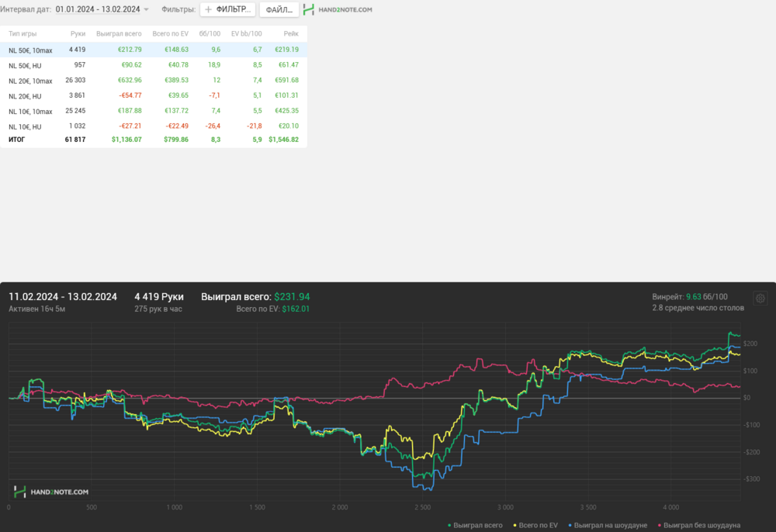Toggle the Выиграл без шоудауна legend series
The height and width of the screenshot is (532, 776).
(x=699, y=525)
